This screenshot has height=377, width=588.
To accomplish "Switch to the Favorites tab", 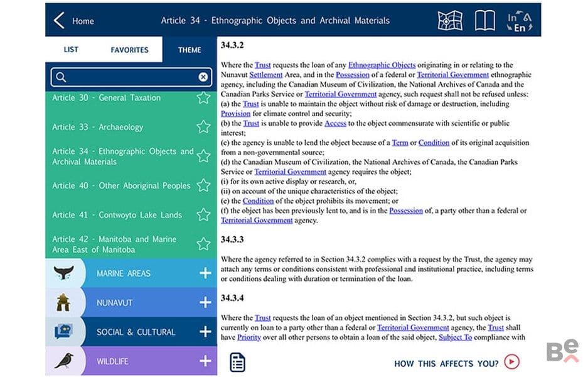I will 129,50.
